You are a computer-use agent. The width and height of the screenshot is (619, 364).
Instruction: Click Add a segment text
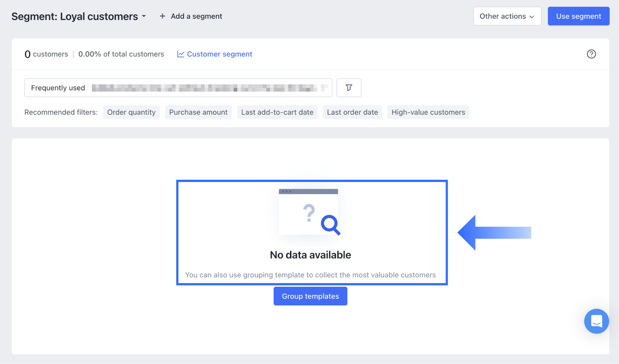pos(197,16)
